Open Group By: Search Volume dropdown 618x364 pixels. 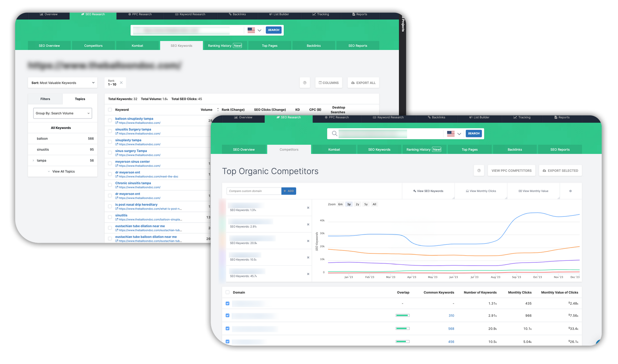(62, 113)
